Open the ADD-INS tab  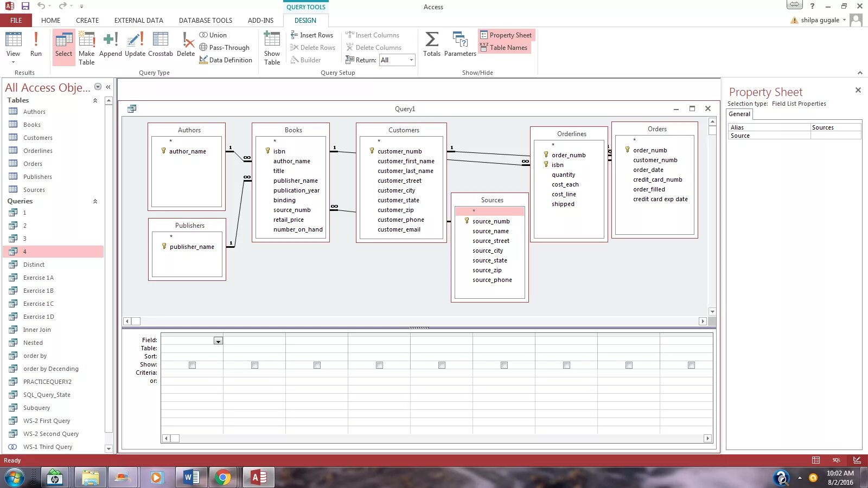click(x=260, y=20)
